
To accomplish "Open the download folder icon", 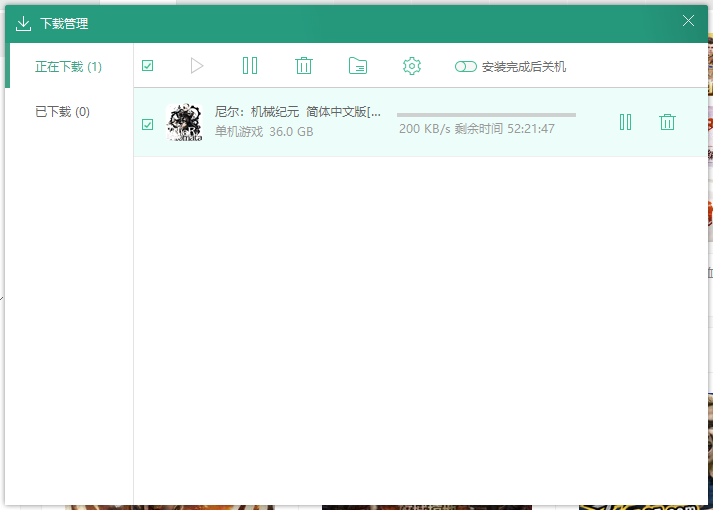I will [x=358, y=66].
